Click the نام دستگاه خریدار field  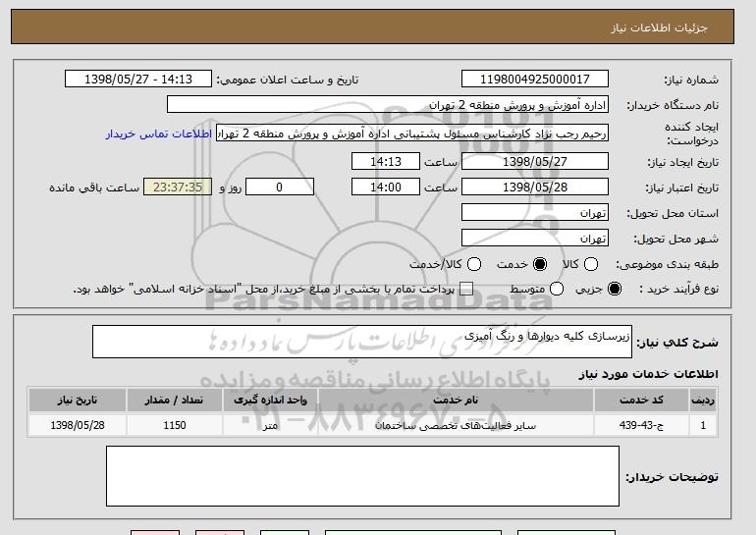click(x=388, y=105)
